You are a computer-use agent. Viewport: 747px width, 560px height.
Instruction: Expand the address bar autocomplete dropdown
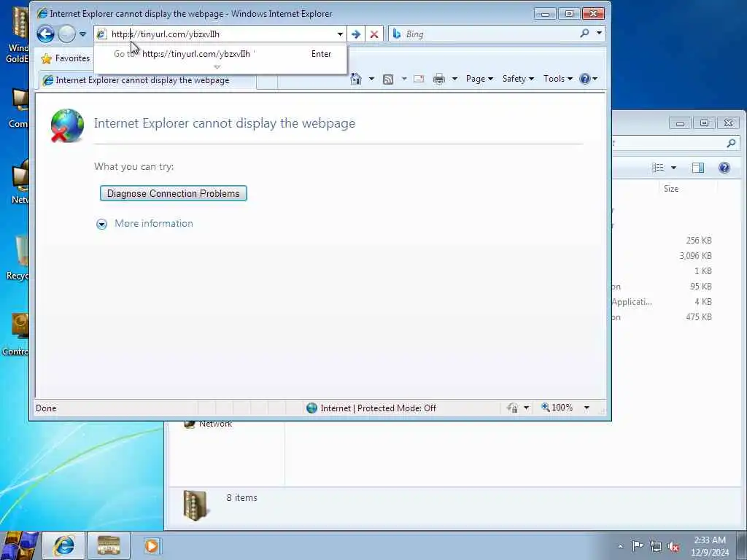[340, 34]
